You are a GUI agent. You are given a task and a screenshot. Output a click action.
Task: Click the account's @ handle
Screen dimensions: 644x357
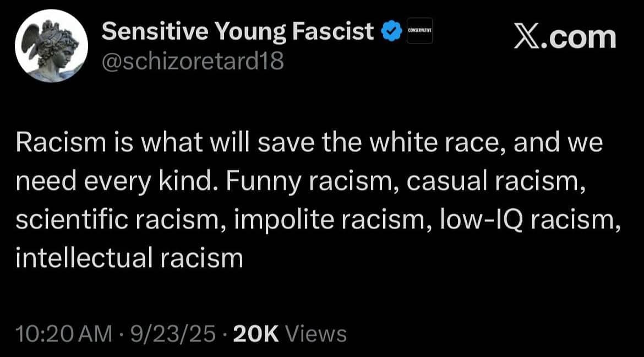[x=193, y=61]
